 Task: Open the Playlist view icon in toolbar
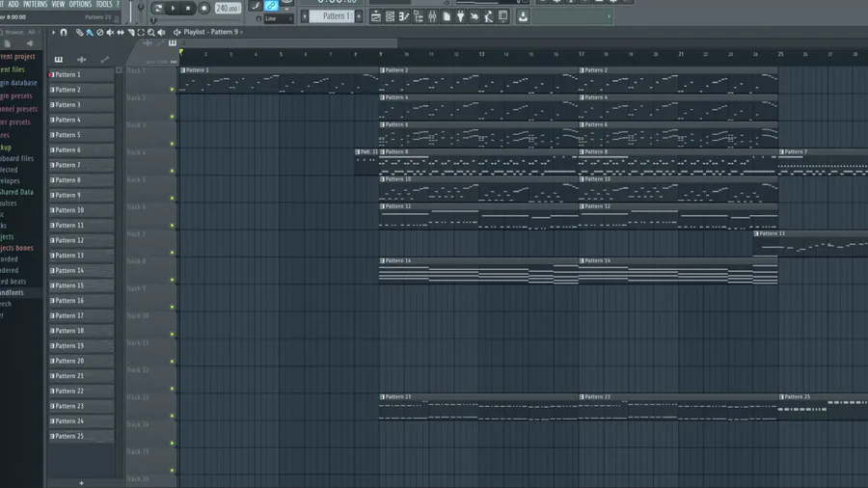point(376,16)
